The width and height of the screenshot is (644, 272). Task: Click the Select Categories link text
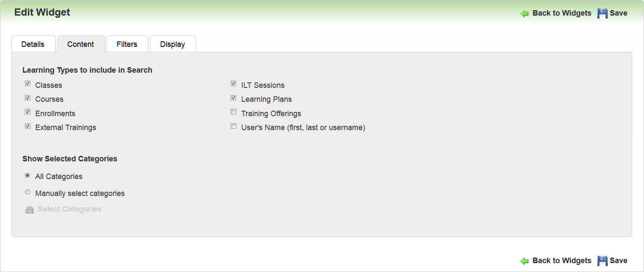pyautogui.click(x=70, y=209)
